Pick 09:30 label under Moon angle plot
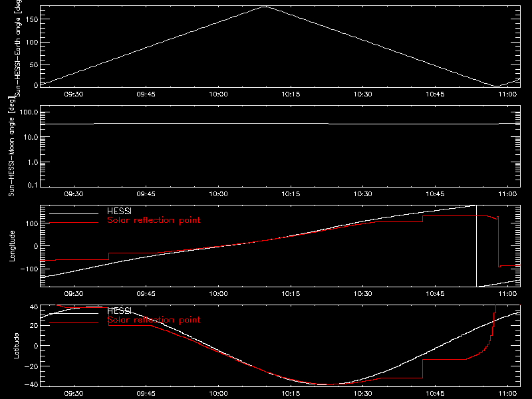This screenshot has width=532, height=399. point(74,194)
